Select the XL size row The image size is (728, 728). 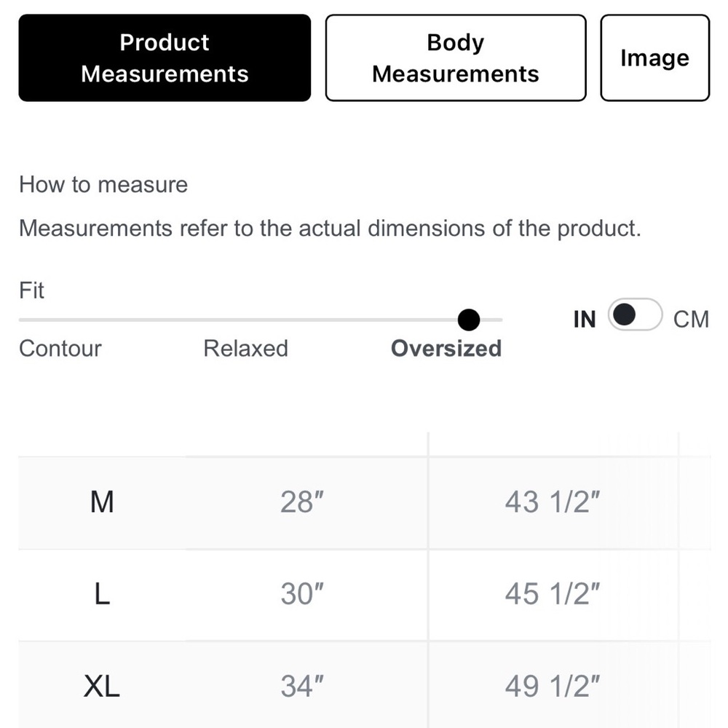(x=102, y=687)
